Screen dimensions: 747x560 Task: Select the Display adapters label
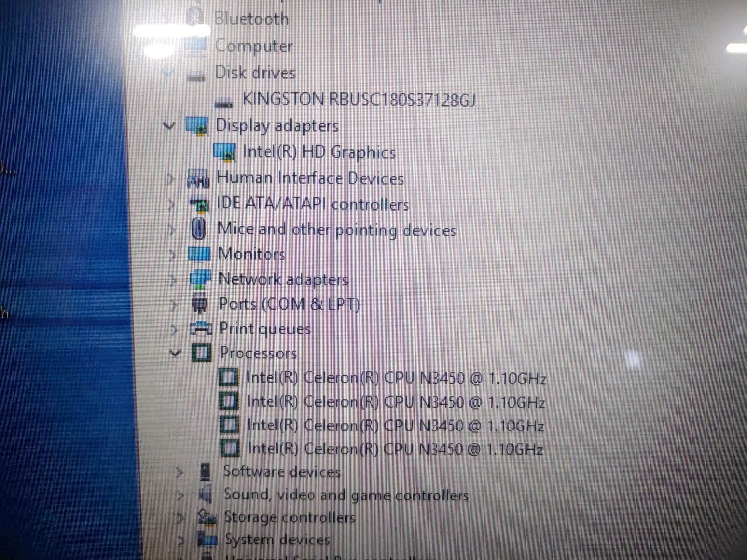point(278,126)
